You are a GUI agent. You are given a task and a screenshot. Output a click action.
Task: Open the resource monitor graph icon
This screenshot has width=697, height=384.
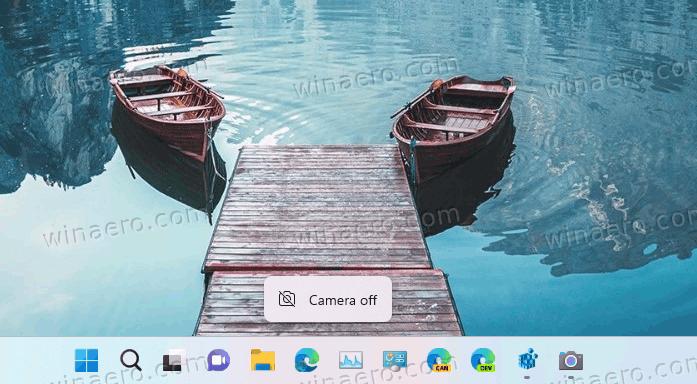(351, 360)
